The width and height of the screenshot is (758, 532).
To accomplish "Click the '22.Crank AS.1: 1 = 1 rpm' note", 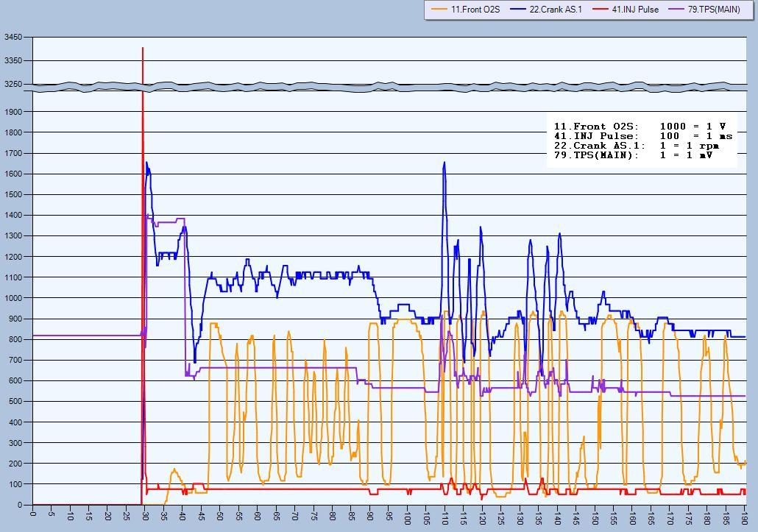I will click(x=636, y=146).
